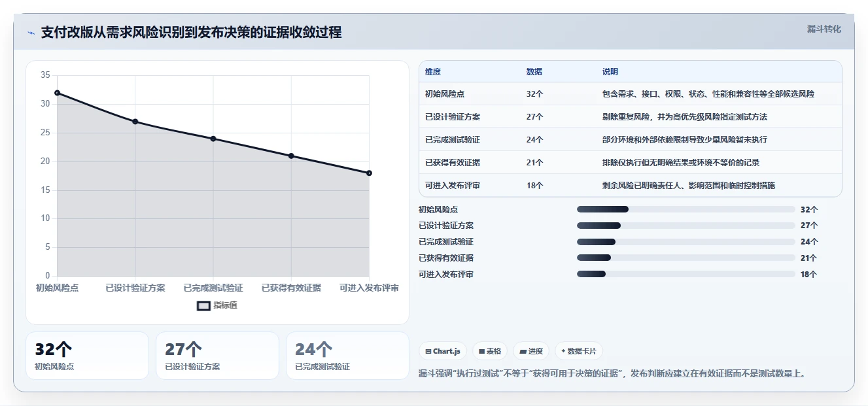Screen dimensions: 868x406
Task: Open the 27个 已设计验证方案 data card
Action: click(217, 356)
